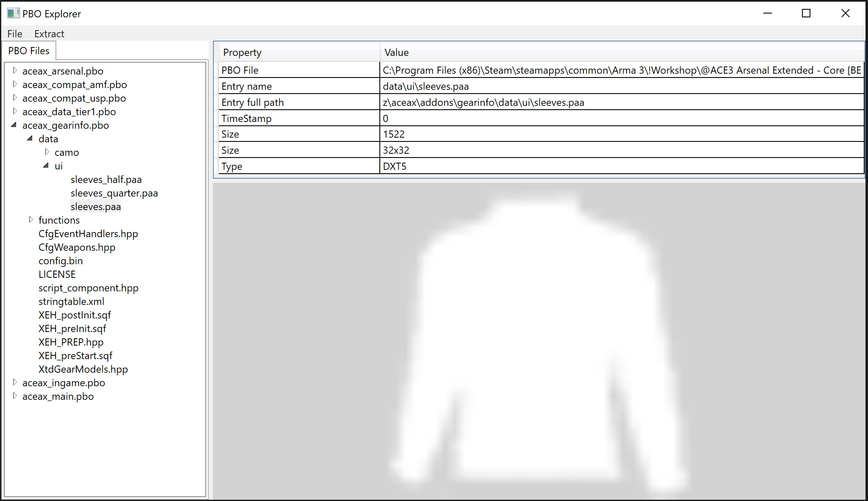Expand the functions folder
The width and height of the screenshot is (868, 501).
(x=31, y=220)
